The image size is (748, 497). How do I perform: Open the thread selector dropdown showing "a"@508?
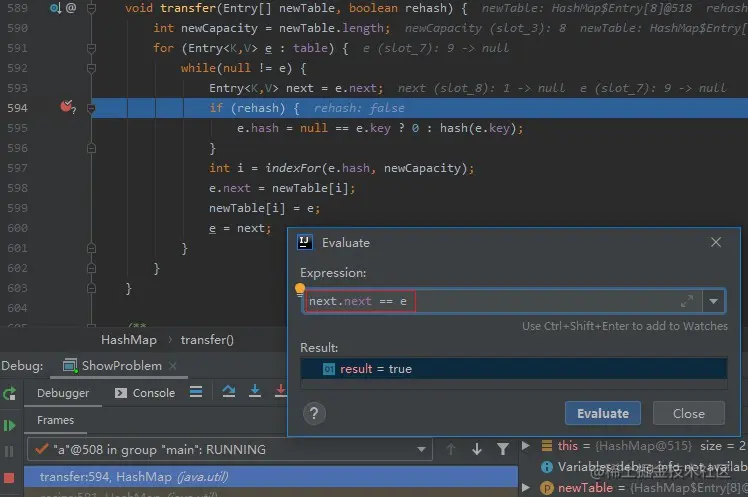[x=230, y=449]
